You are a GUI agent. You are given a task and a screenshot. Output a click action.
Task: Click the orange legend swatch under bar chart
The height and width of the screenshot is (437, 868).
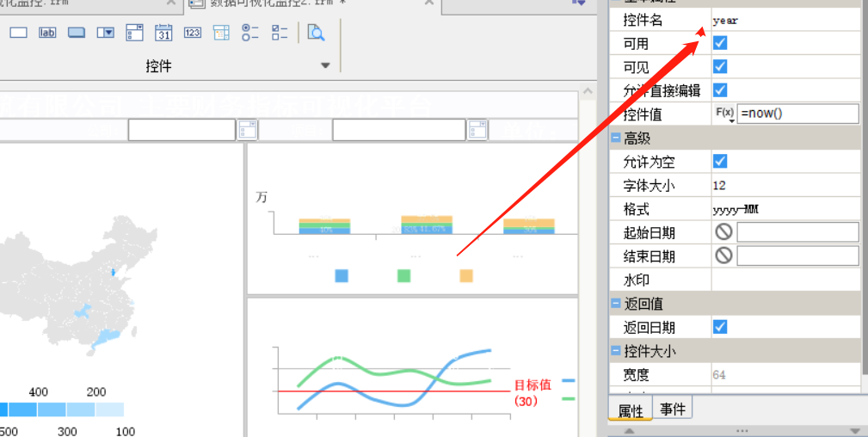coord(466,276)
